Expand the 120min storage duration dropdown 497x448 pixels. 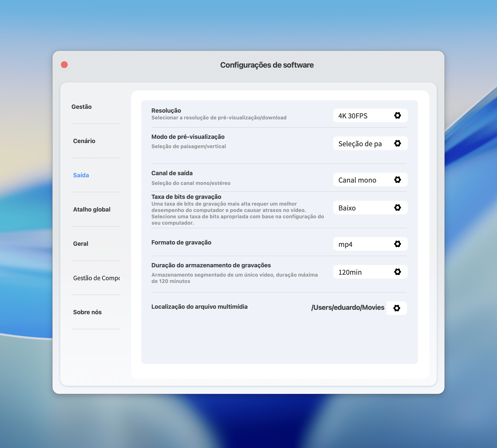(362, 272)
